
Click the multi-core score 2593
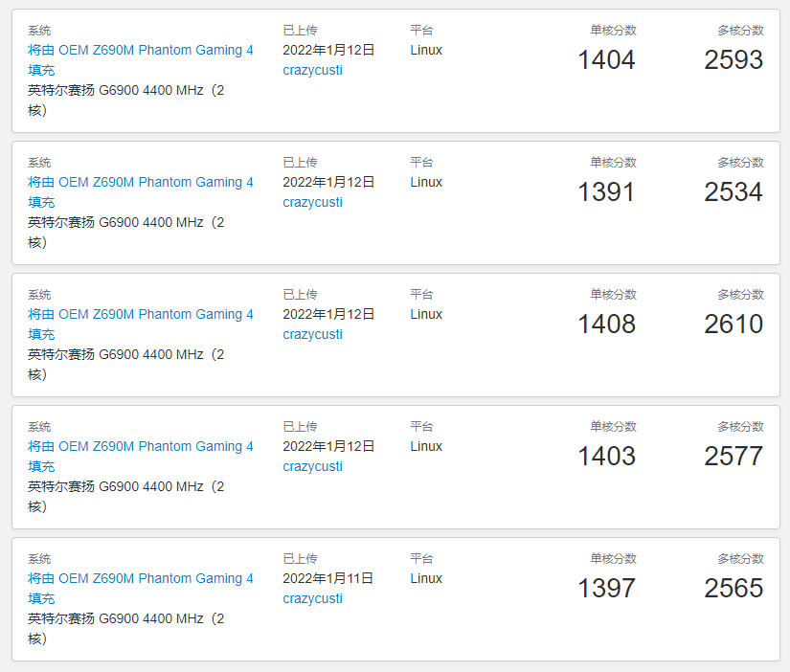(734, 60)
